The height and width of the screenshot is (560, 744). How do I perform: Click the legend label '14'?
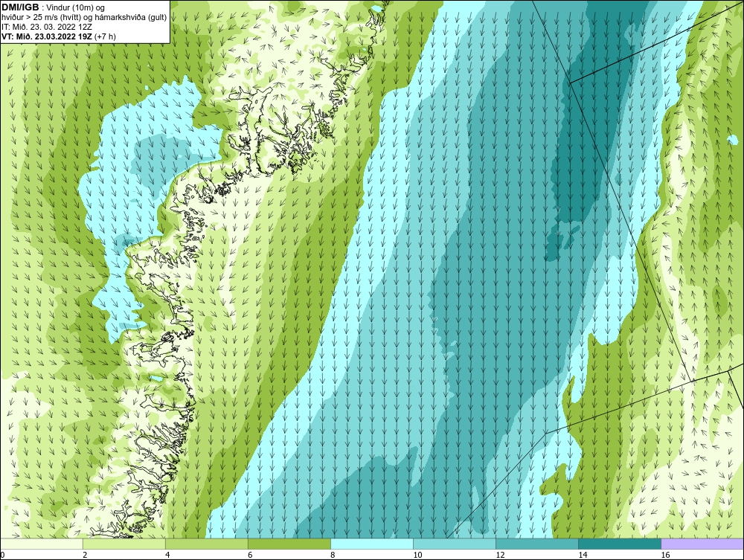coord(583,555)
